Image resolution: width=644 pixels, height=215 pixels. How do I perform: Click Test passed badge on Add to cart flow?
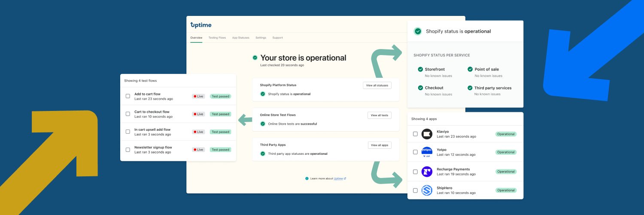click(221, 96)
